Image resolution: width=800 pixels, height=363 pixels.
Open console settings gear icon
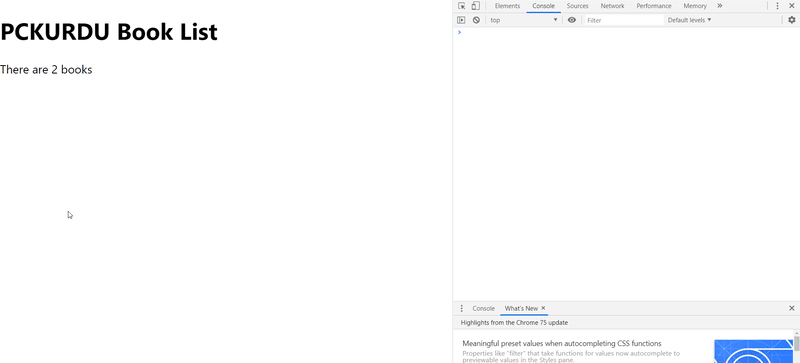pyautogui.click(x=791, y=20)
